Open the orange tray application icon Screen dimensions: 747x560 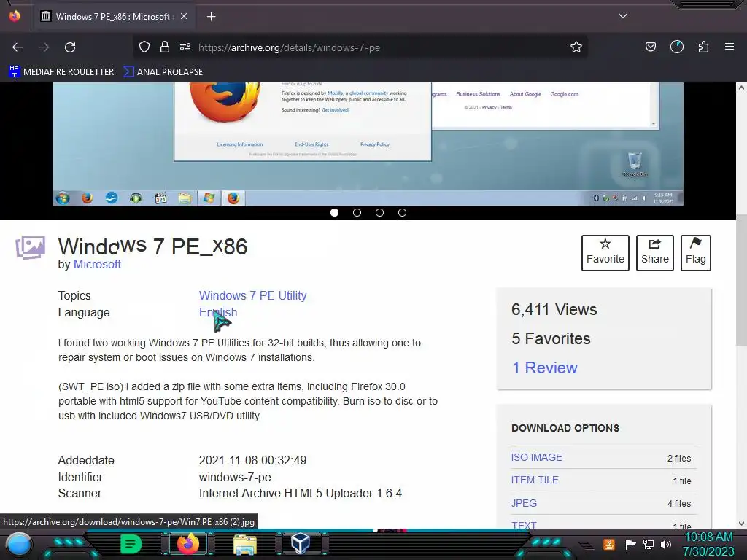(x=609, y=544)
